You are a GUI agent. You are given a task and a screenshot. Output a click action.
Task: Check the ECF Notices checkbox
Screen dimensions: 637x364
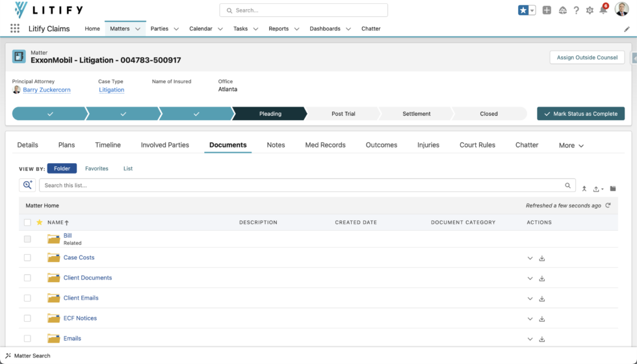(27, 318)
